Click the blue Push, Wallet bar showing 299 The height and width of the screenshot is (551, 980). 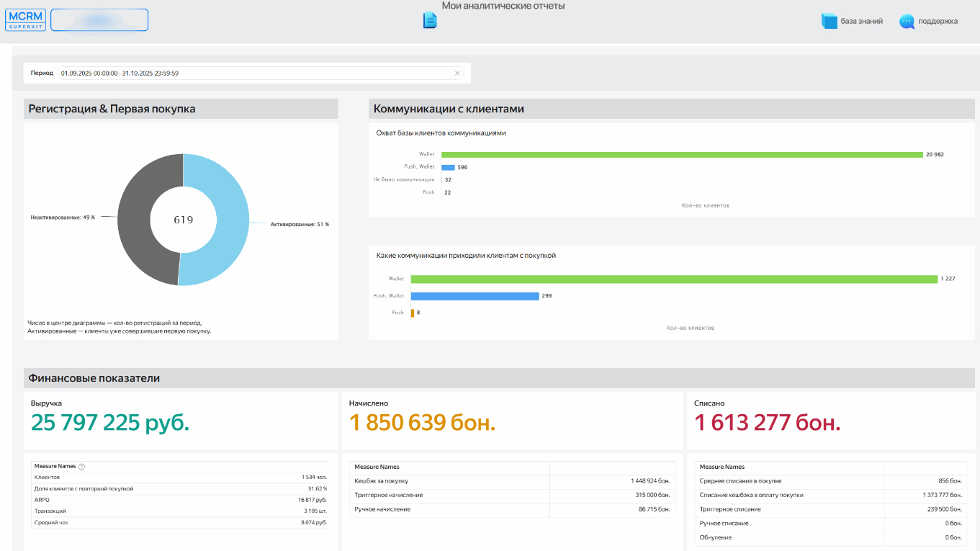pyautogui.click(x=475, y=296)
